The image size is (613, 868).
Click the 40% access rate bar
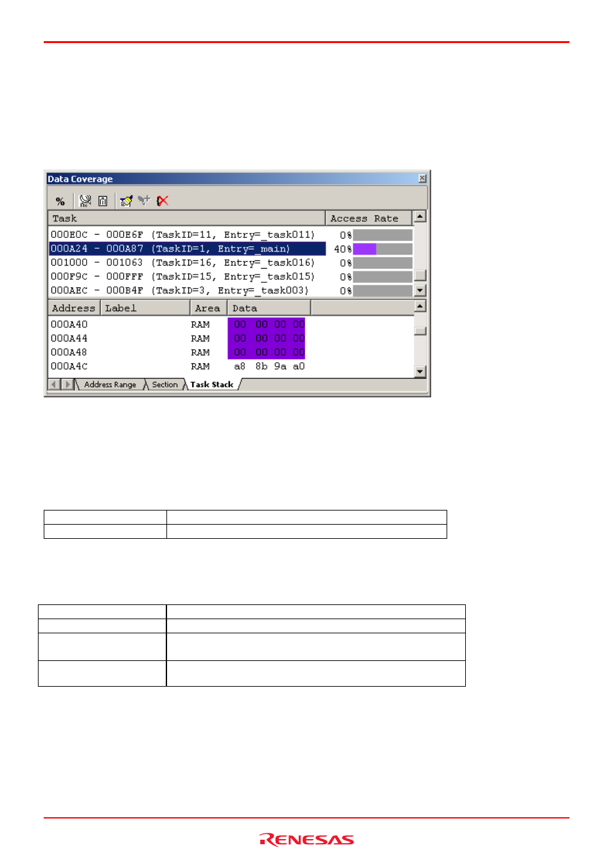click(x=382, y=249)
